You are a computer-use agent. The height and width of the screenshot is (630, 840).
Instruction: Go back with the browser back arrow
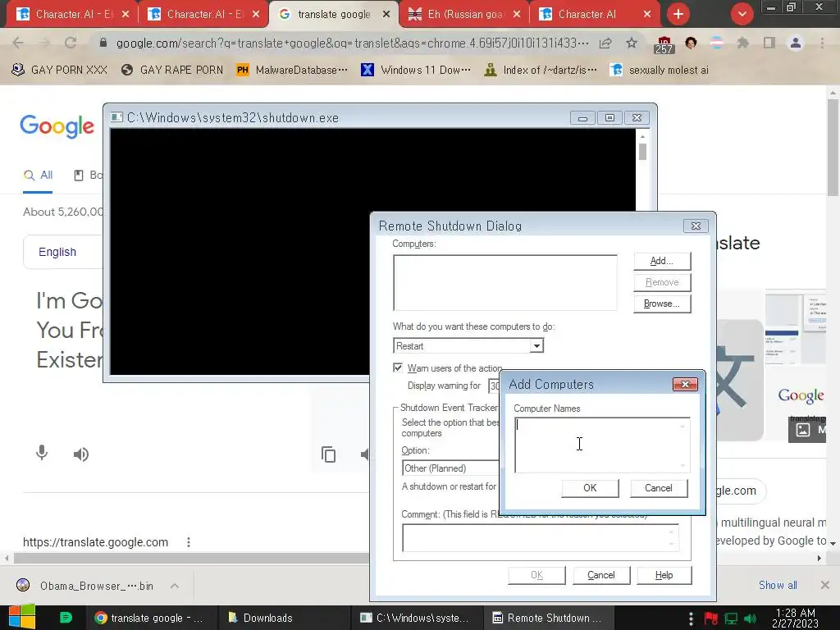point(18,43)
